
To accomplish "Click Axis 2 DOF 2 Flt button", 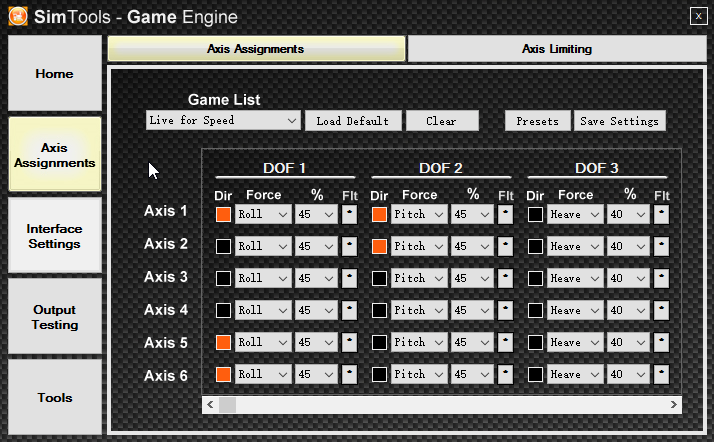I will 505,246.
